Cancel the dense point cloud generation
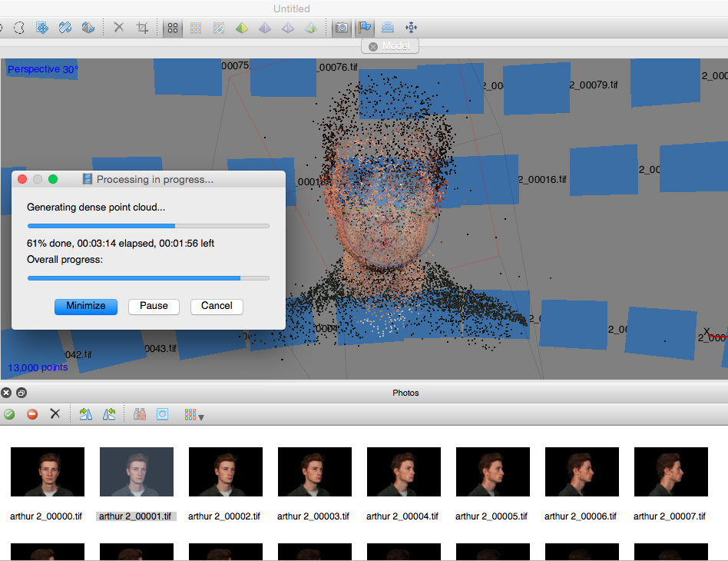 (217, 307)
